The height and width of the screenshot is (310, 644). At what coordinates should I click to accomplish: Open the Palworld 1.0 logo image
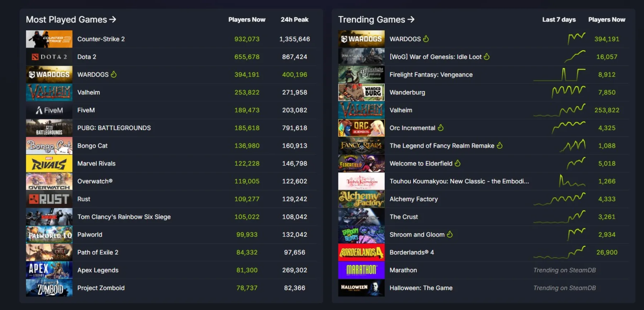[x=49, y=235]
